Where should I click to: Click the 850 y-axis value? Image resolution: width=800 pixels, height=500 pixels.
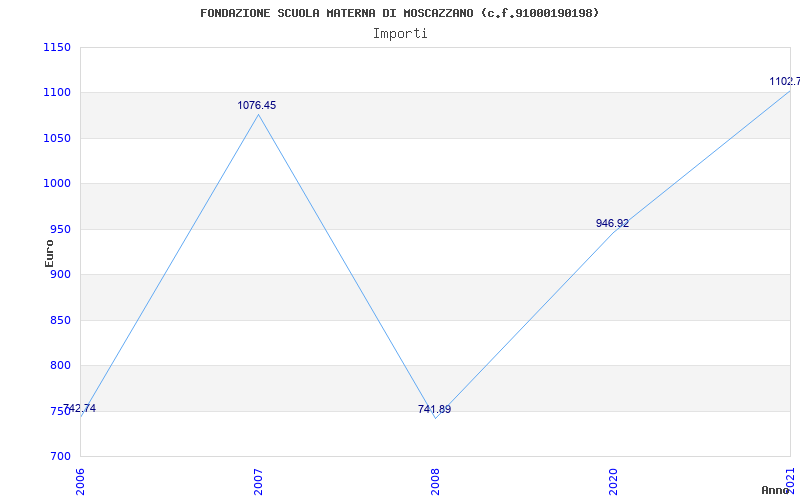(60, 320)
